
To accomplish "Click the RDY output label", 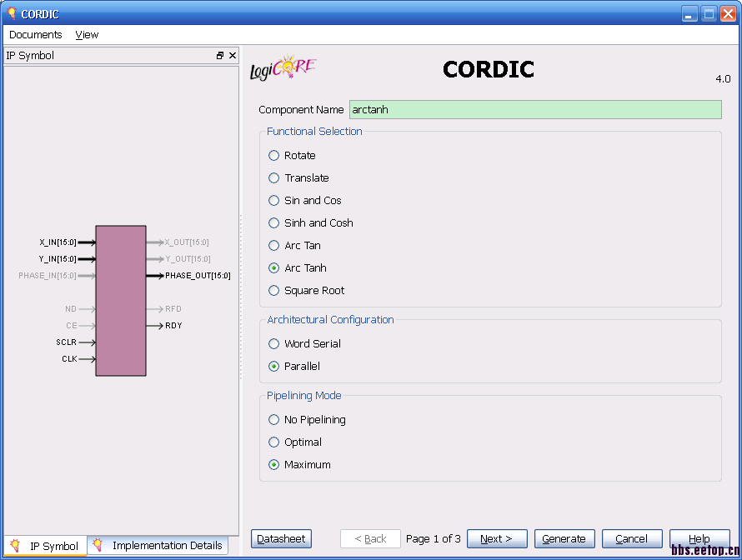I will [x=173, y=325].
